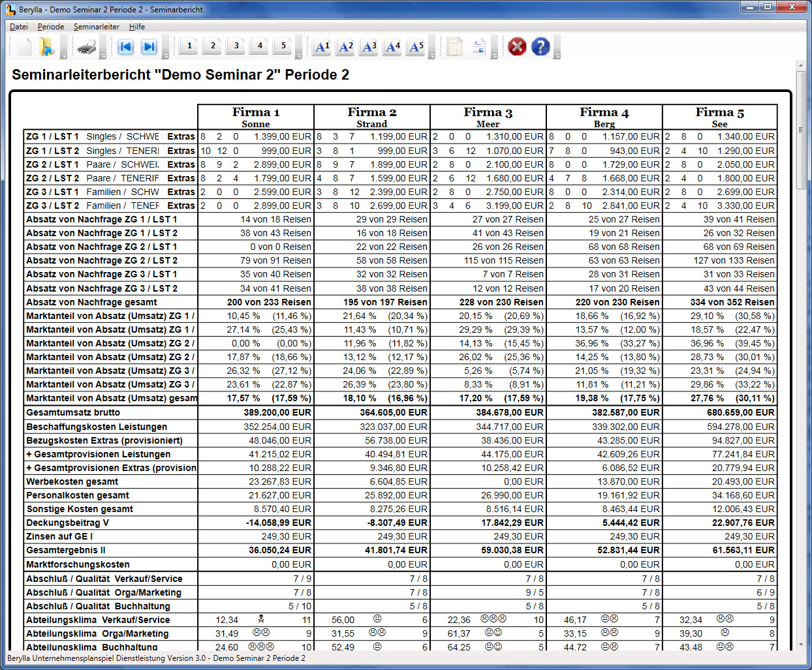The width and height of the screenshot is (812, 670).
Task: Click the small blue report document icon
Action: [x=478, y=47]
